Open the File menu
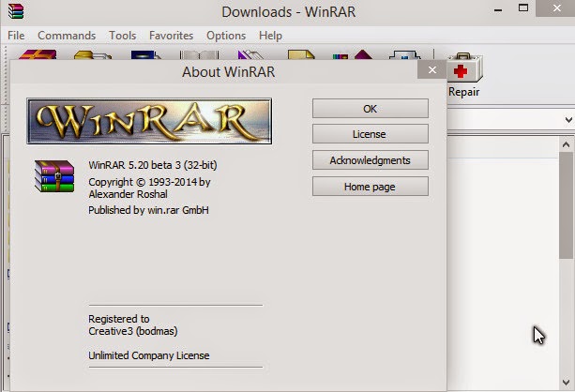This screenshot has width=575, height=392. coord(16,36)
